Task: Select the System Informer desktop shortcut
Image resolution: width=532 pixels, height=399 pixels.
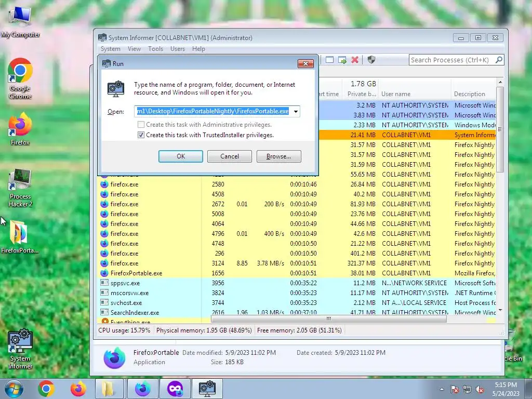Action: coord(20,349)
